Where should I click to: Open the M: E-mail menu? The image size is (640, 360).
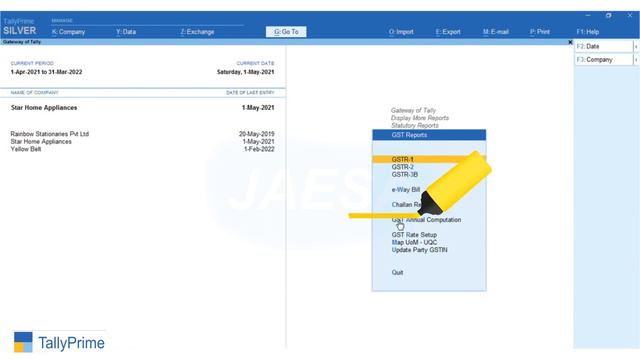[x=496, y=32]
